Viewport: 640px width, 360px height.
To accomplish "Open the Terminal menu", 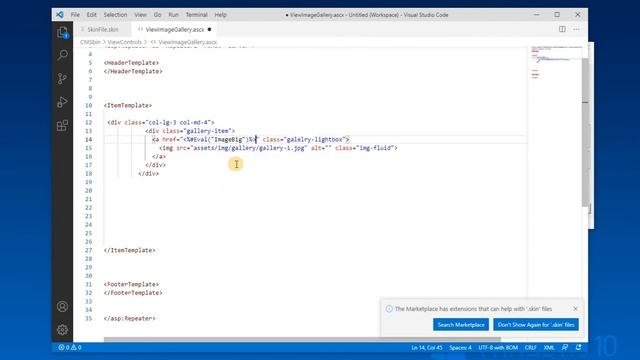I will click(x=196, y=15).
